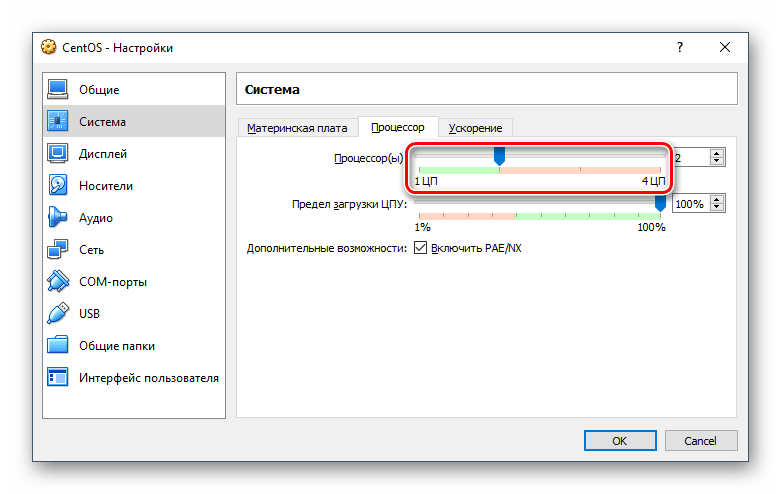Open the Общие settings section

(134, 90)
